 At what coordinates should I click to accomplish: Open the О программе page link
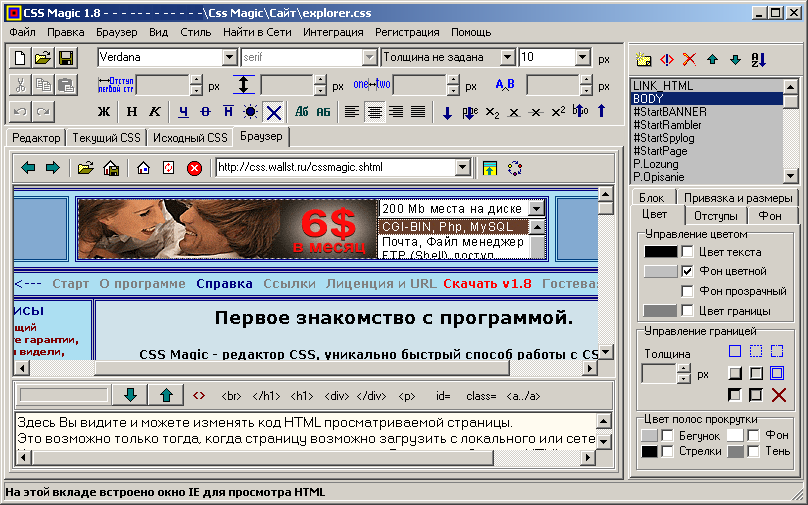click(142, 284)
